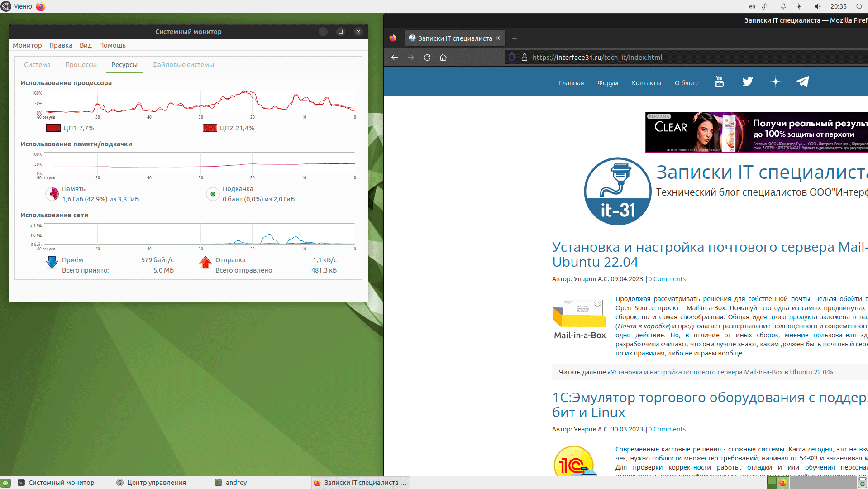Viewport: 868px width, 489px height.
Task: Open the 'Вид' menu
Action: click(x=86, y=45)
